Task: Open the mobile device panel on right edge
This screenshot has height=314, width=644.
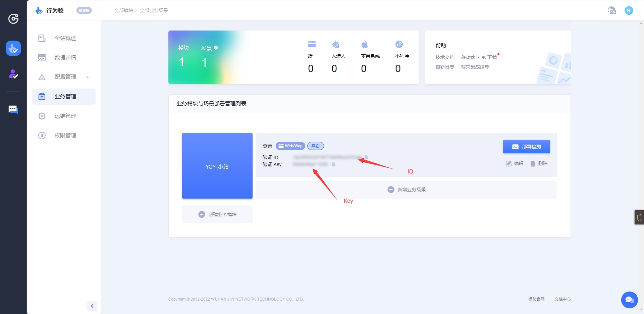Action: (639, 217)
